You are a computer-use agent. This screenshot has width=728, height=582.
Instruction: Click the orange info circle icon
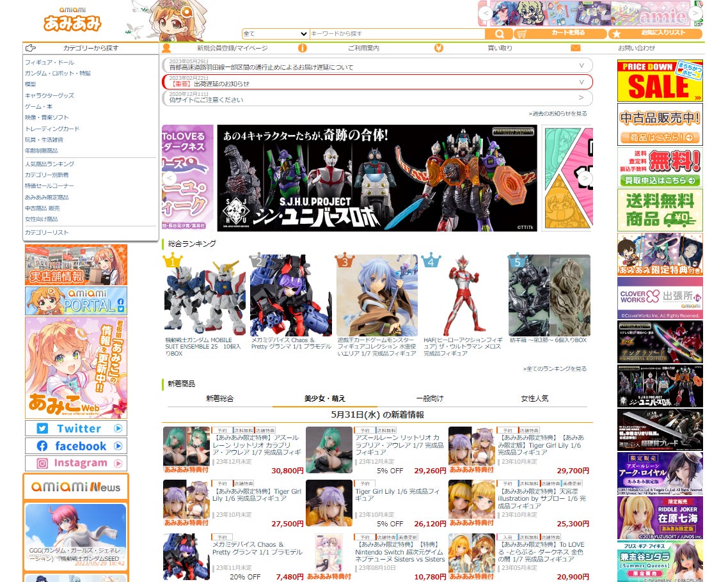[x=302, y=48]
